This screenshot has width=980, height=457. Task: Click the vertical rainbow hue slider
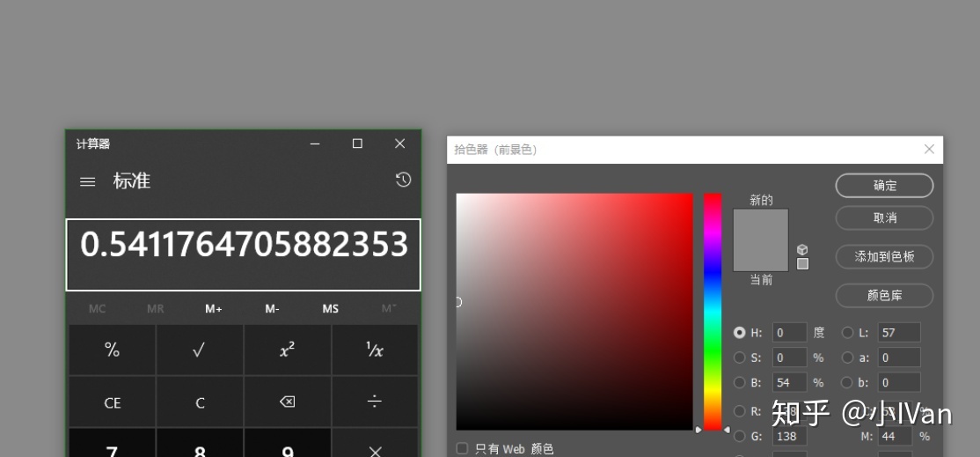[713, 312]
